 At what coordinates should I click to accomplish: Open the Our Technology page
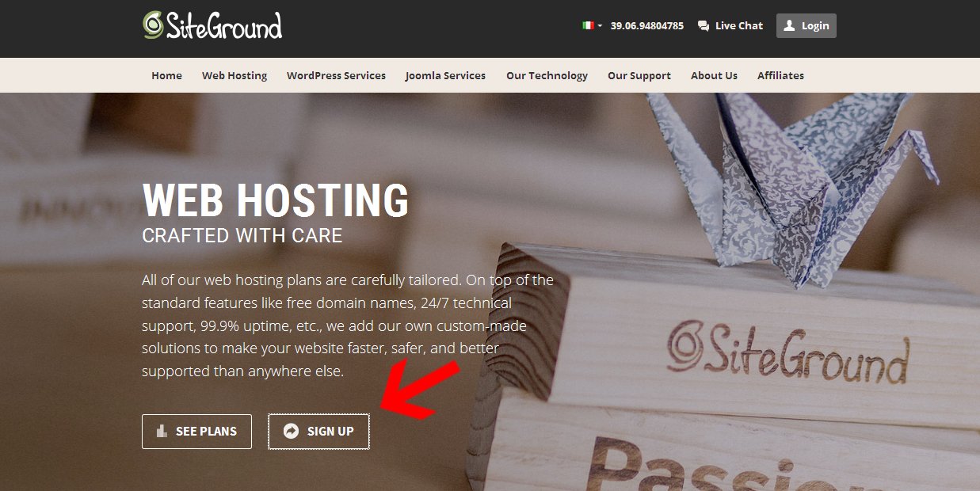[547, 75]
